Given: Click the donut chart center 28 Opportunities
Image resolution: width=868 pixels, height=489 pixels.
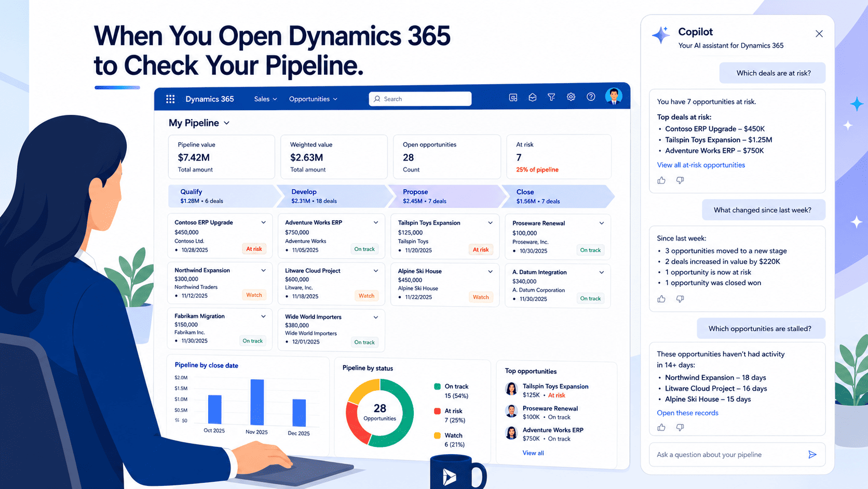Looking at the screenshot, I should [380, 413].
